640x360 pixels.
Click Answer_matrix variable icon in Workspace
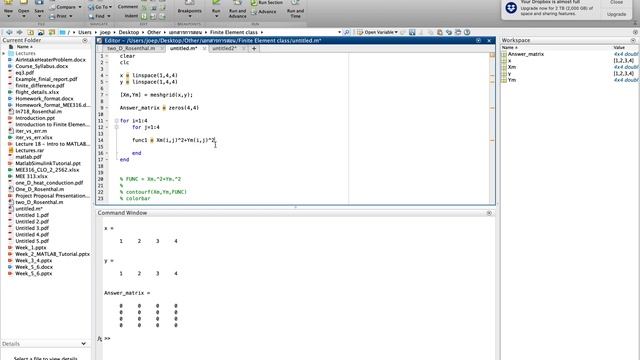pos(504,54)
